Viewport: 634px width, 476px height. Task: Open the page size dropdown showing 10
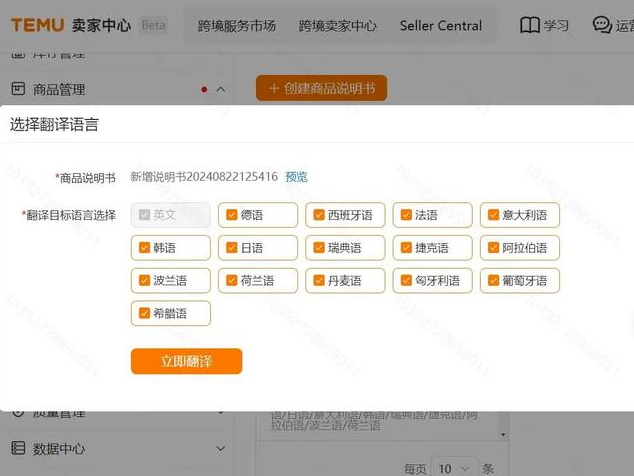pyautogui.click(x=454, y=468)
